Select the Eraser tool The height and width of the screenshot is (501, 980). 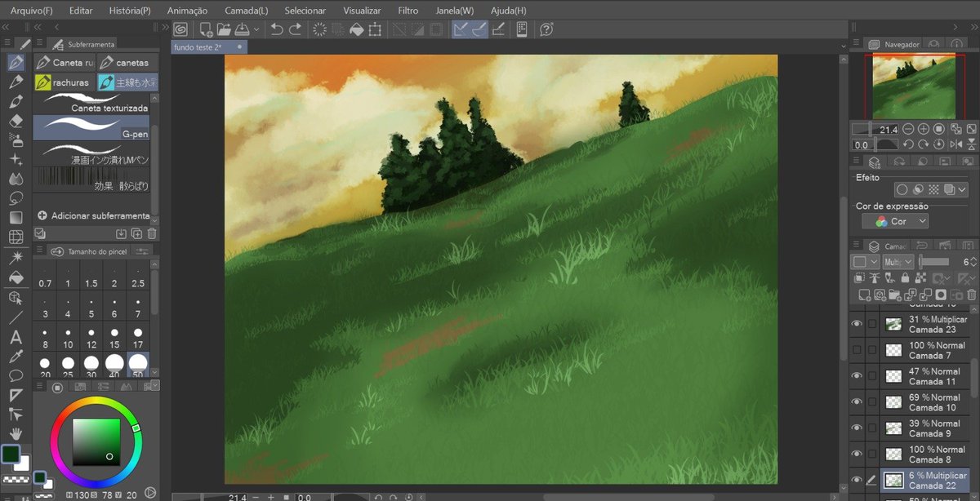point(16,121)
